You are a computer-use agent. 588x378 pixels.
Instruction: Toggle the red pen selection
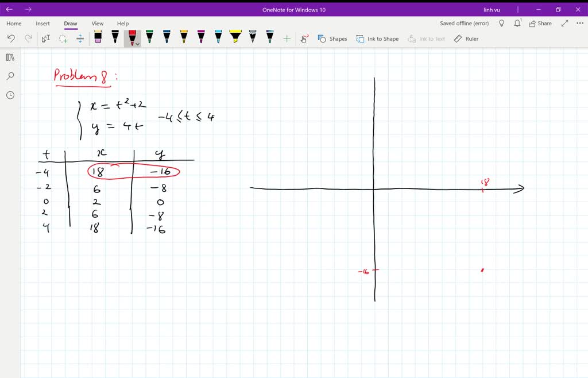(131, 37)
